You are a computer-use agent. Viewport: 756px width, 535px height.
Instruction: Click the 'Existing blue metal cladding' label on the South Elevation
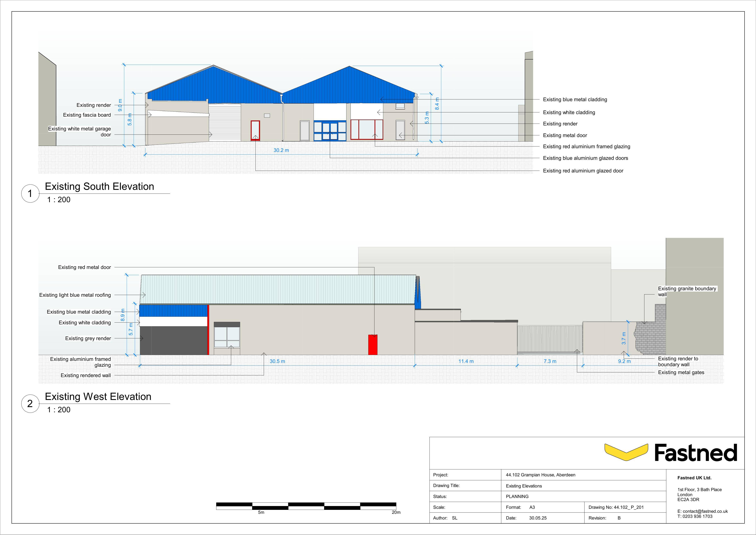[575, 100]
